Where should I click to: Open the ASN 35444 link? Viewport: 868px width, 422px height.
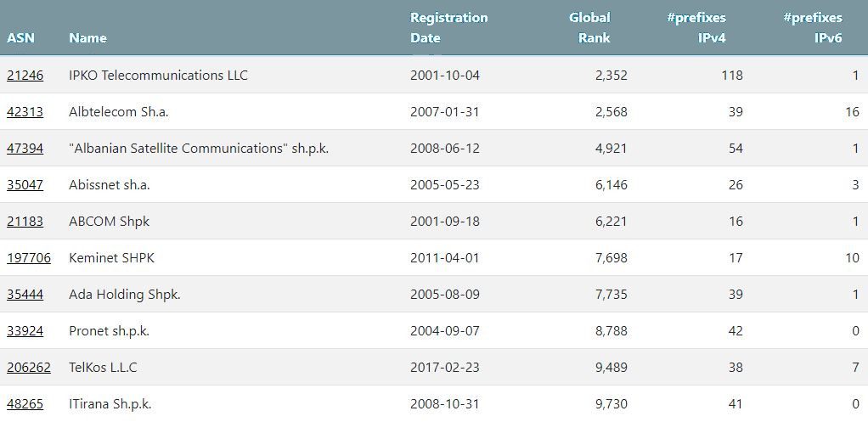pyautogui.click(x=25, y=295)
